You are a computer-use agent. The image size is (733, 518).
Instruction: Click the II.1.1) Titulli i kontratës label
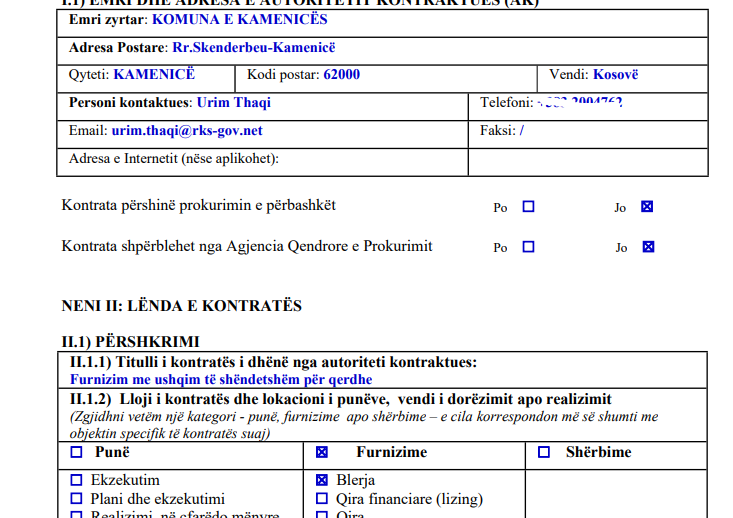click(x=273, y=362)
